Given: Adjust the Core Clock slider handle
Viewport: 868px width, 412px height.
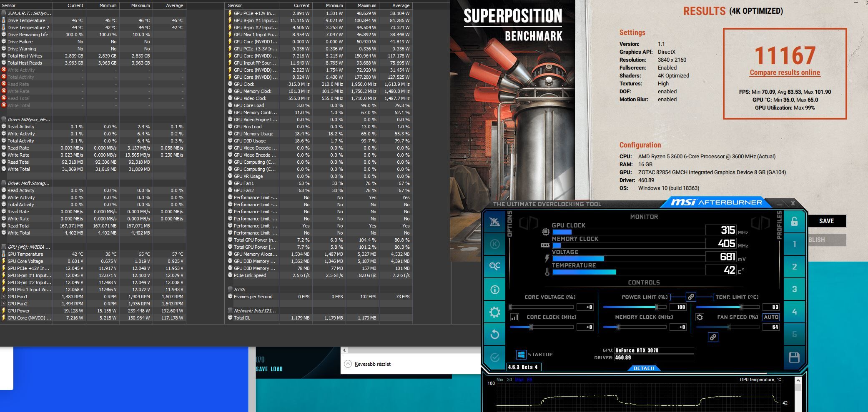Looking at the screenshot, I should pos(531,327).
